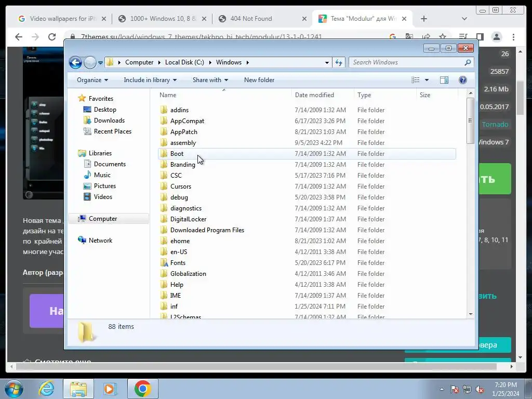The width and height of the screenshot is (532, 399).
Task: Select the inf folder
Action: pyautogui.click(x=174, y=307)
